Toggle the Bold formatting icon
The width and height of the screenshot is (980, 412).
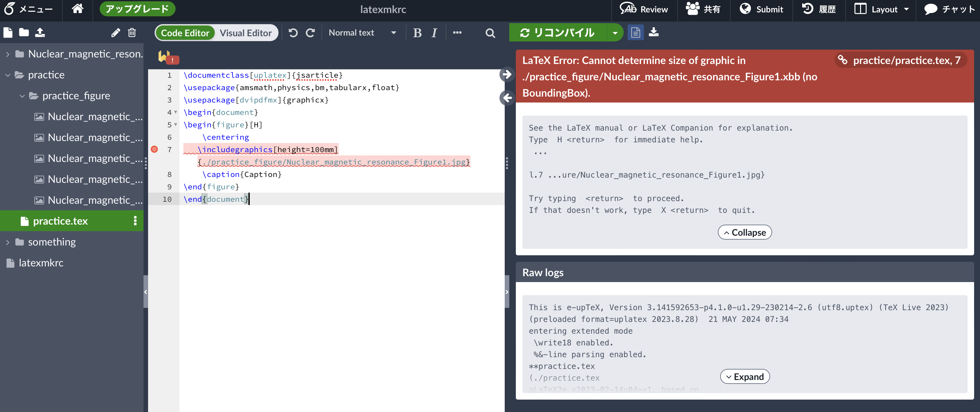coord(417,33)
